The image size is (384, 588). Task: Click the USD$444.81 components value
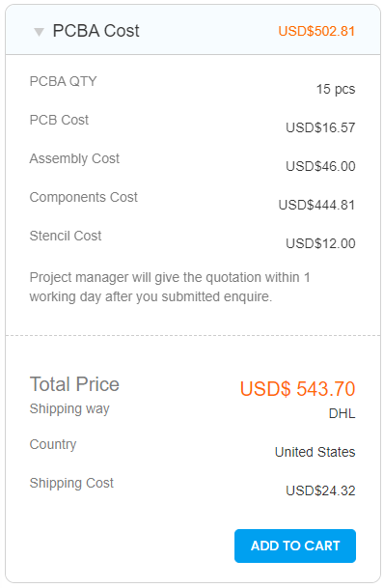(x=316, y=205)
